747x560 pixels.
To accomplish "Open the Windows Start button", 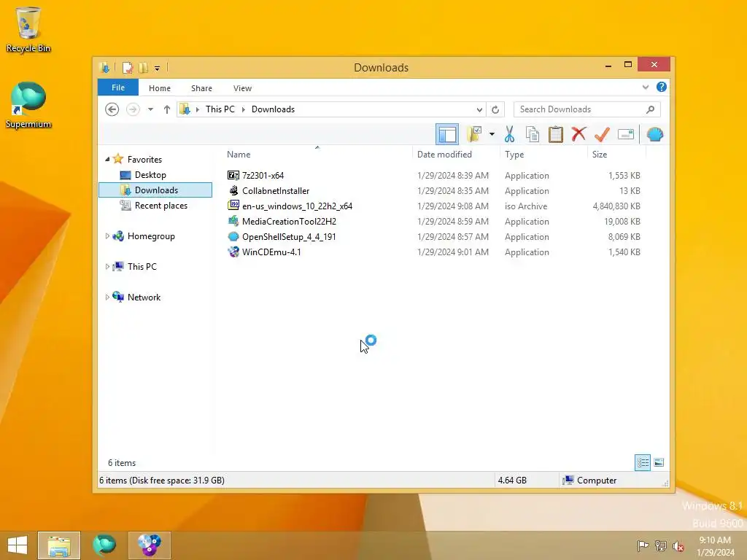I will tap(18, 545).
